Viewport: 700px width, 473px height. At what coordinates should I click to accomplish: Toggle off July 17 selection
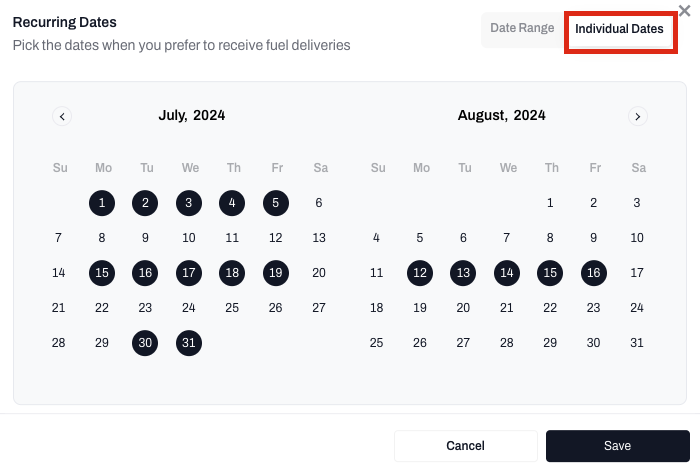pyautogui.click(x=189, y=273)
